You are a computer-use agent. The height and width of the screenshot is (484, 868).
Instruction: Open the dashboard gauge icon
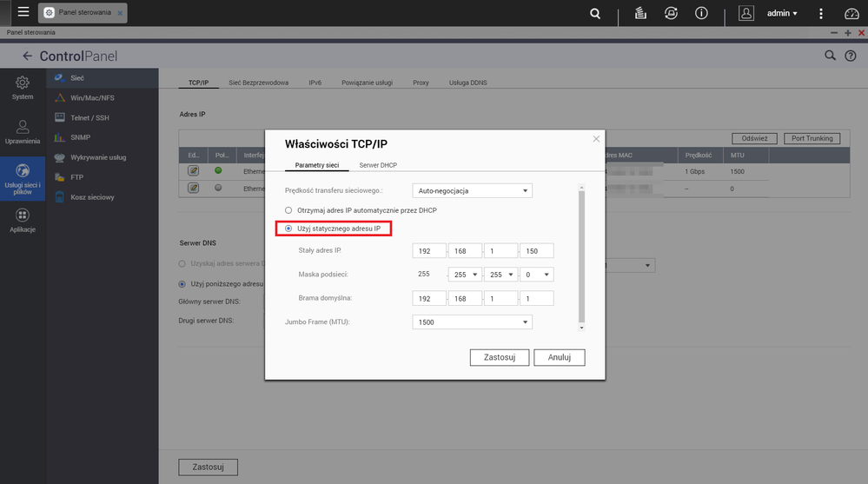pyautogui.click(x=851, y=14)
